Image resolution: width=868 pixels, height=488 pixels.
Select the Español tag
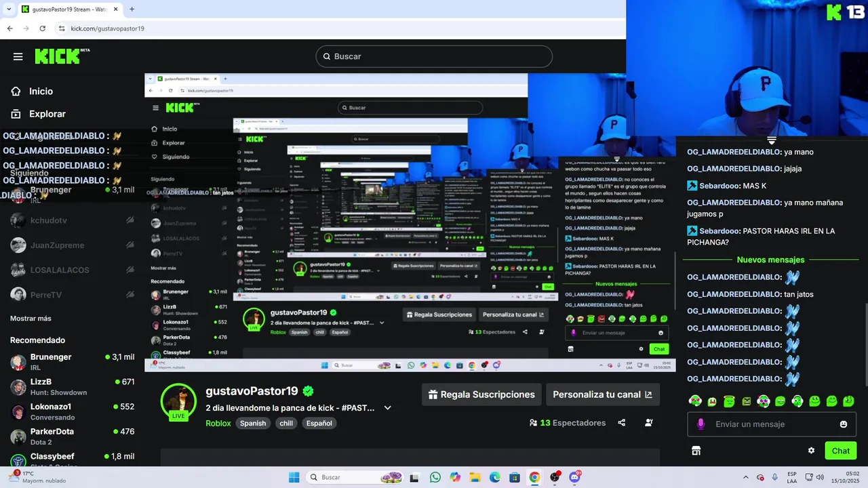[319, 423]
